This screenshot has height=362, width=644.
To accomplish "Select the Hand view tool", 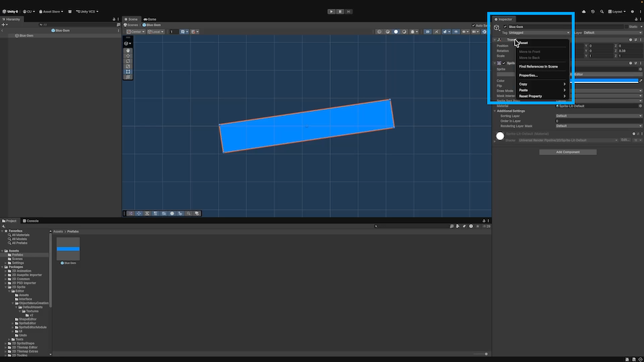I will point(127,50).
